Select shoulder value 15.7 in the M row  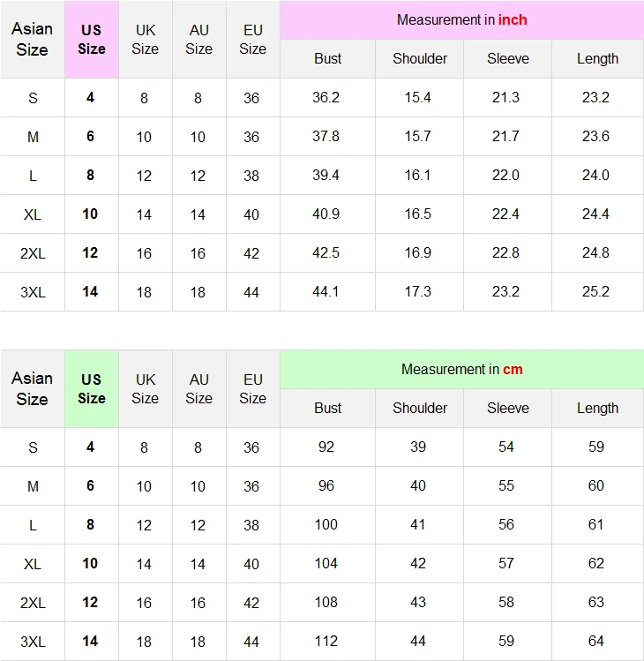point(418,136)
